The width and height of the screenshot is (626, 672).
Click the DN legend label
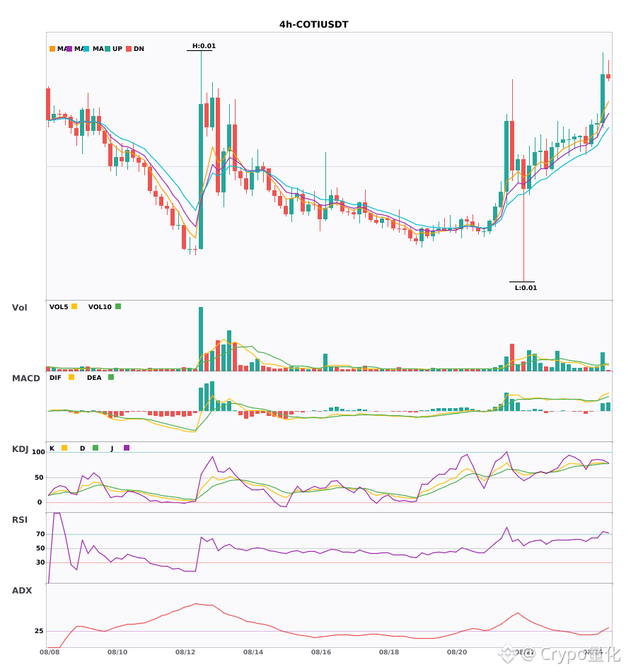139,49
